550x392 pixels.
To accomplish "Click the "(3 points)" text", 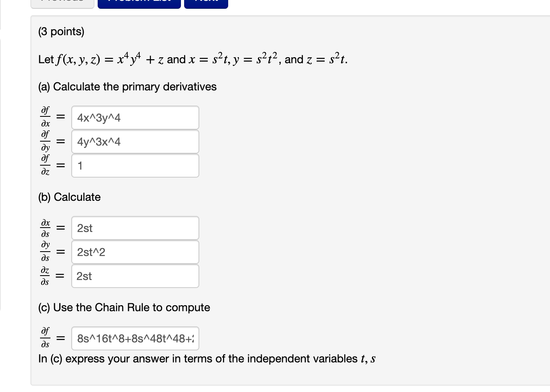I will pyautogui.click(x=61, y=32).
